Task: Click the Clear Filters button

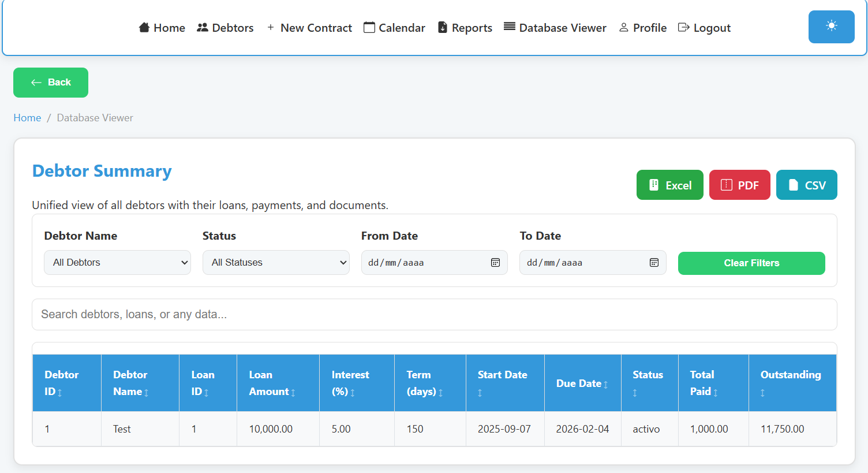Action: click(751, 263)
